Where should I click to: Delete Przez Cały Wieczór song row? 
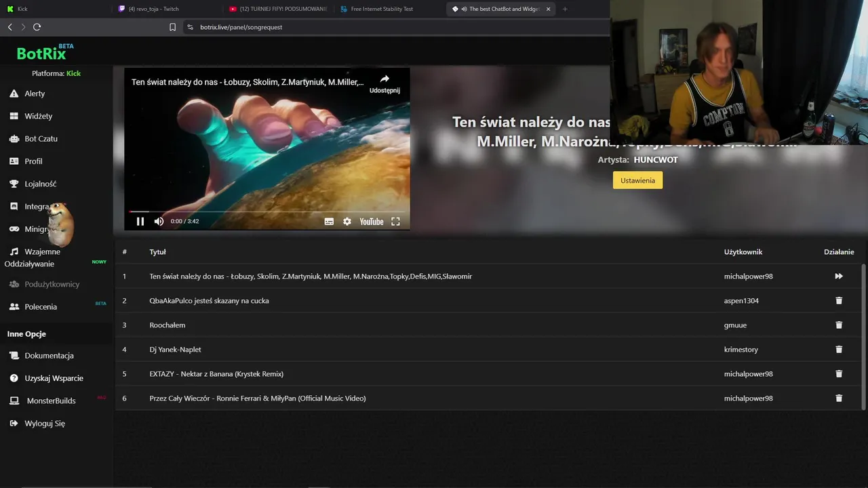click(839, 398)
